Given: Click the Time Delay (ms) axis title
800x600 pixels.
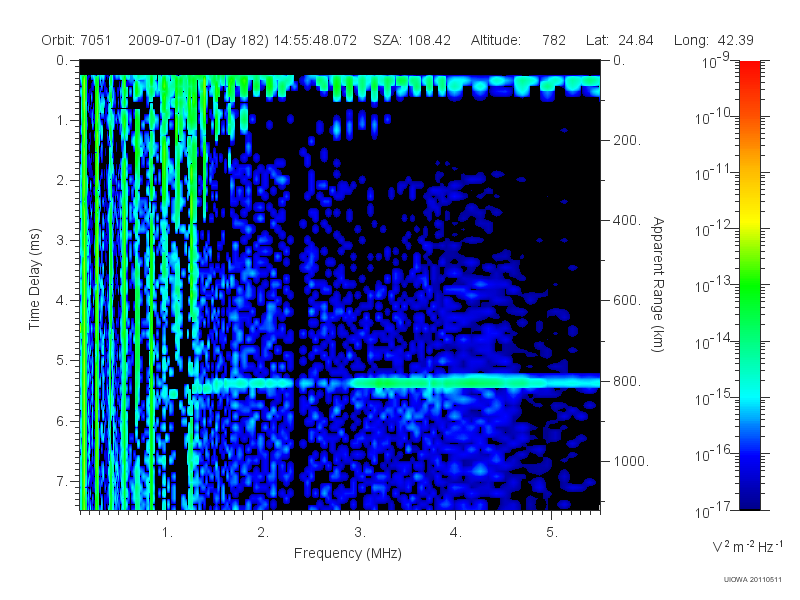Looking at the screenshot, I should coord(34,279).
